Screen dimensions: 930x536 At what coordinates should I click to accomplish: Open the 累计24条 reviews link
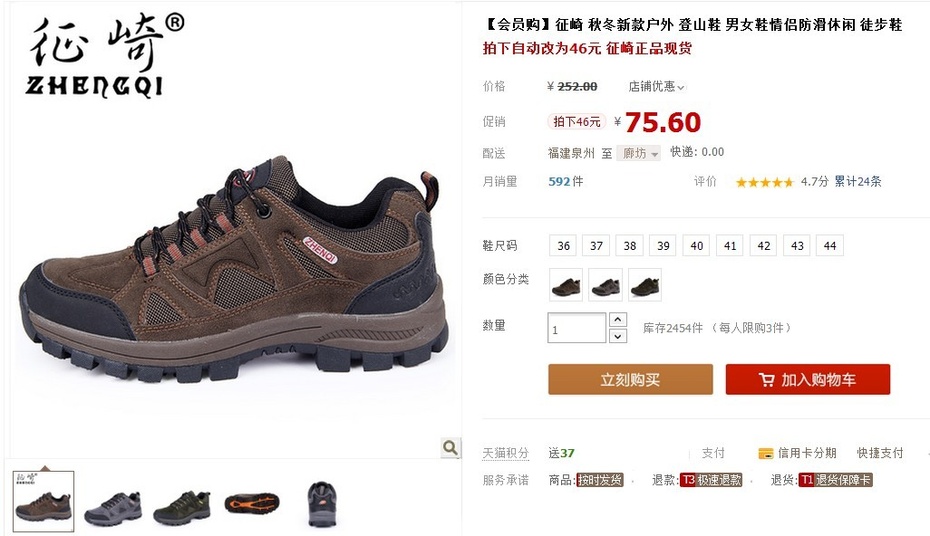pos(858,181)
